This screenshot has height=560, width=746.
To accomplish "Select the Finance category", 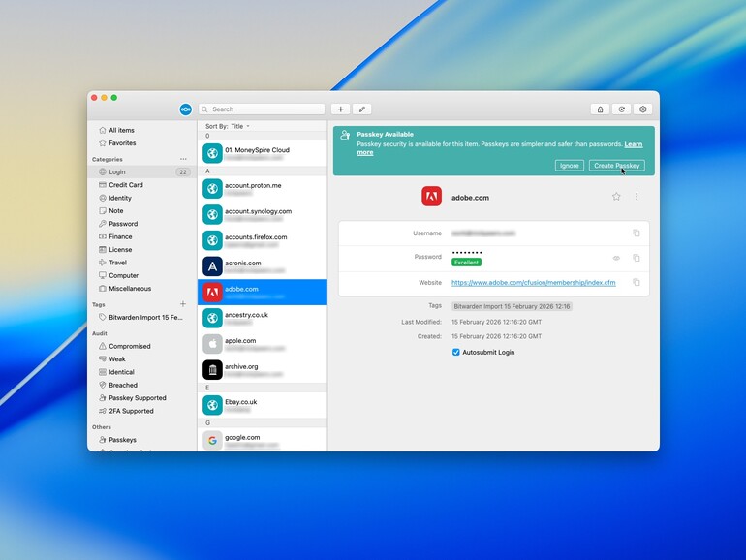I will (141, 236).
